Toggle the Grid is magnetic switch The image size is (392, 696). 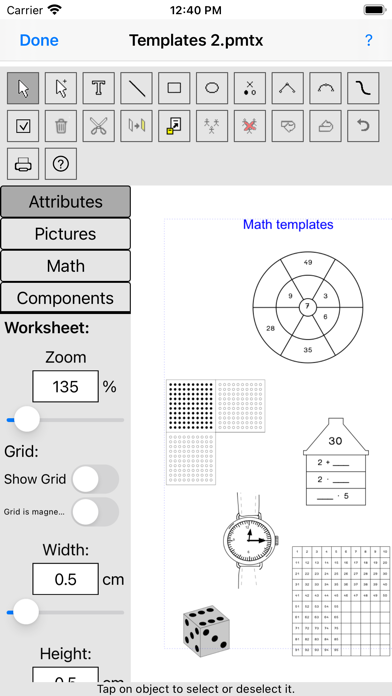95,512
